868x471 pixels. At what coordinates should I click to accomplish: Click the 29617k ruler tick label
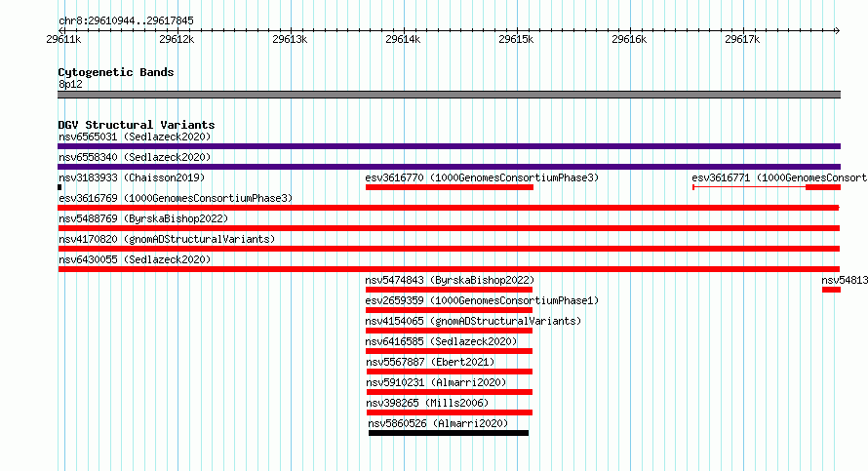point(742,39)
